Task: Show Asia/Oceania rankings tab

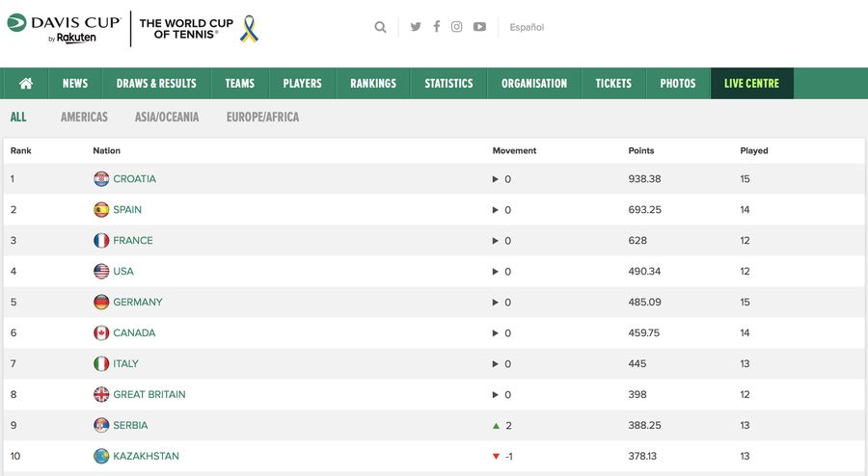Action: pos(167,118)
